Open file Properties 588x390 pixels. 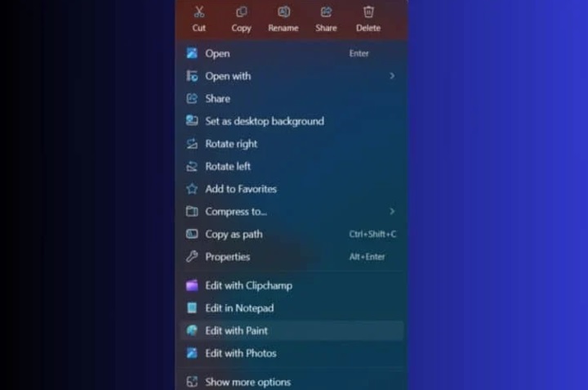point(227,257)
